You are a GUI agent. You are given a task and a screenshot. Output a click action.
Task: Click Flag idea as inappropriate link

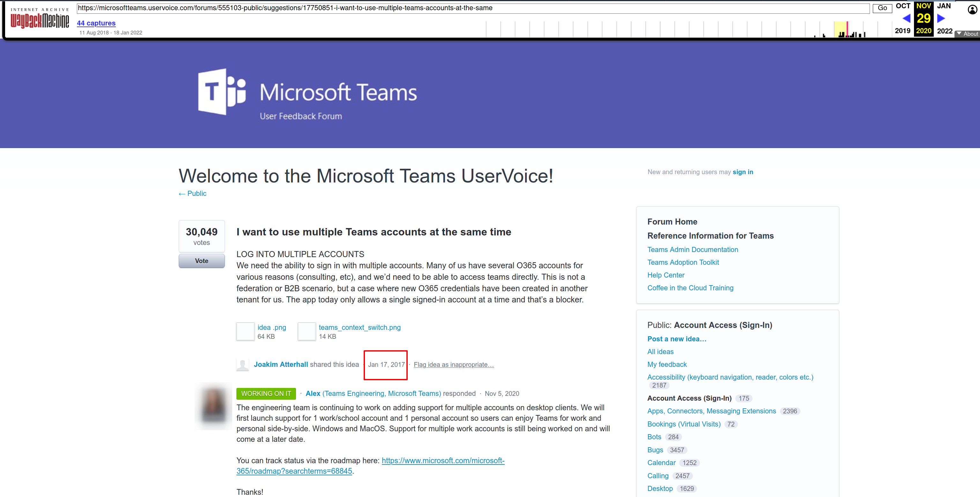tap(454, 365)
